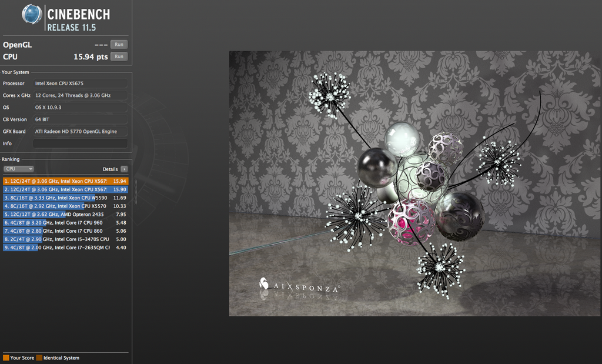Click the Cinebench globe logo icon

click(32, 15)
